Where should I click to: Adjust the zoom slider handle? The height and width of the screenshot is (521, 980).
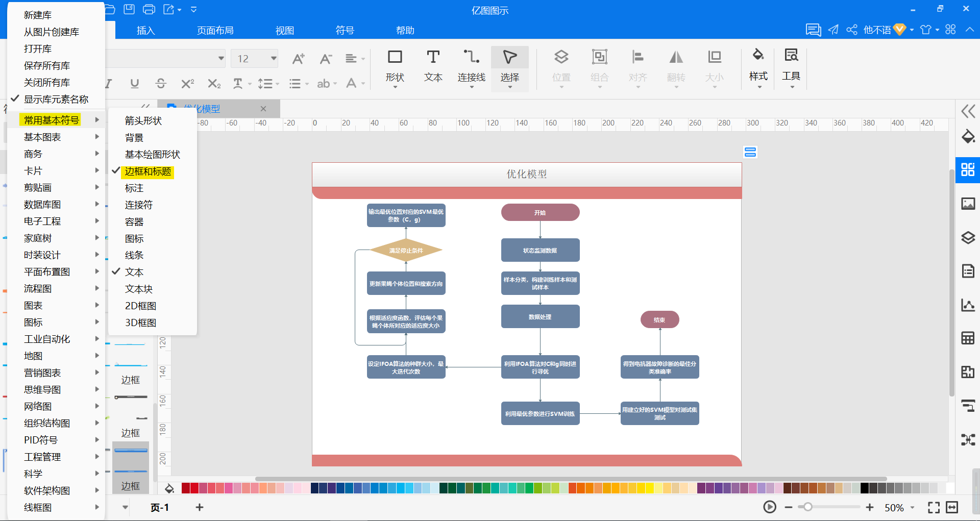pos(807,507)
